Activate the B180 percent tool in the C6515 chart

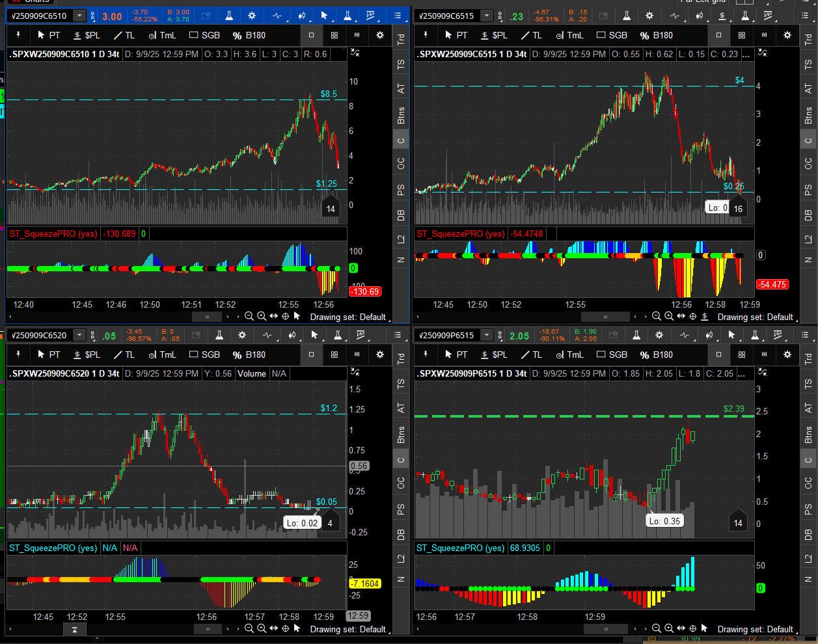coord(656,35)
